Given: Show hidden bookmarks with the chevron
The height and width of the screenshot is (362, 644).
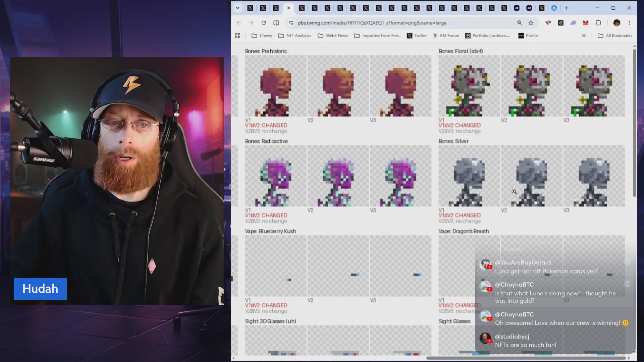Looking at the screenshot, I should click(x=584, y=36).
